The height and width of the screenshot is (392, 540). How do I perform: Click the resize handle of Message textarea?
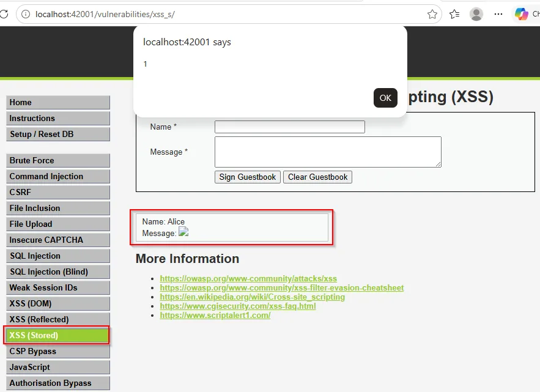[438, 165]
